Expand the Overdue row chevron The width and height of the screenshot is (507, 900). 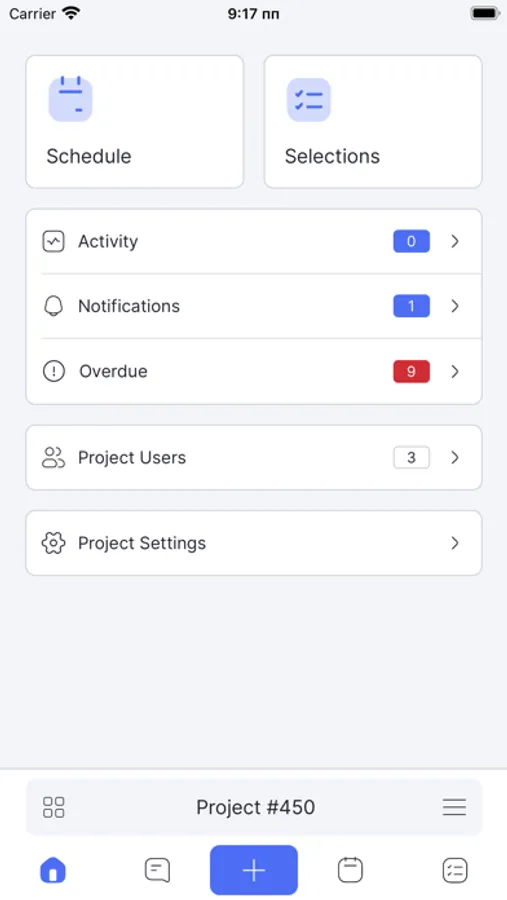[455, 371]
